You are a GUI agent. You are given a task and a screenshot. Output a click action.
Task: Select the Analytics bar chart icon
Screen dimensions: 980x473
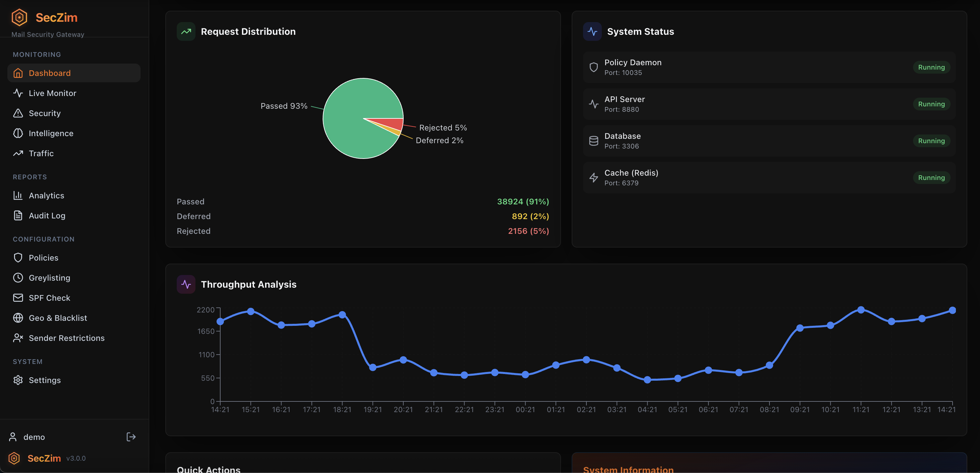18,195
